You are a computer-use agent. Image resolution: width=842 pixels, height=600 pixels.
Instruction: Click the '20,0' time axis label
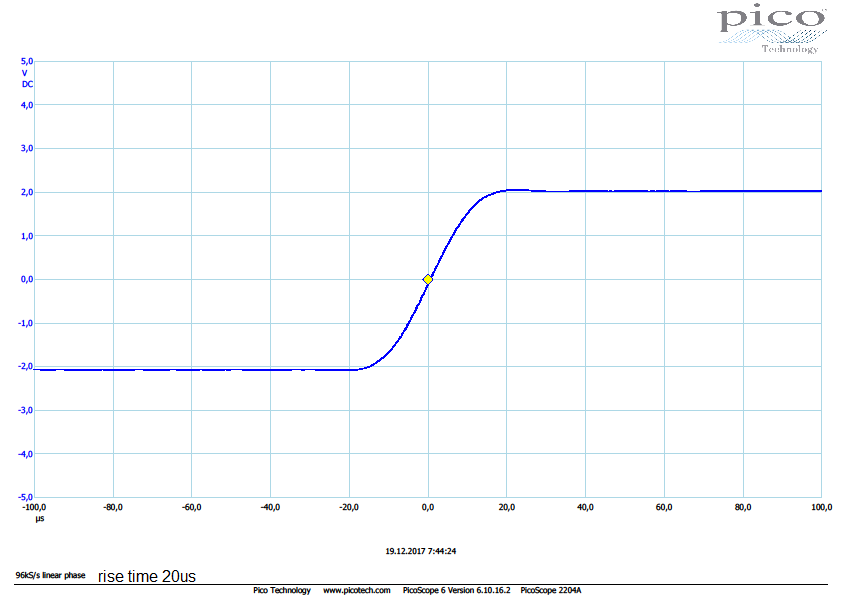point(506,508)
